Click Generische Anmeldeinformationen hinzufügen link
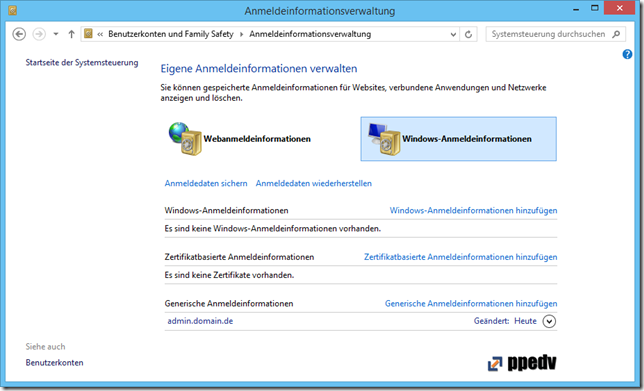This screenshot has width=644, height=391. (471, 304)
